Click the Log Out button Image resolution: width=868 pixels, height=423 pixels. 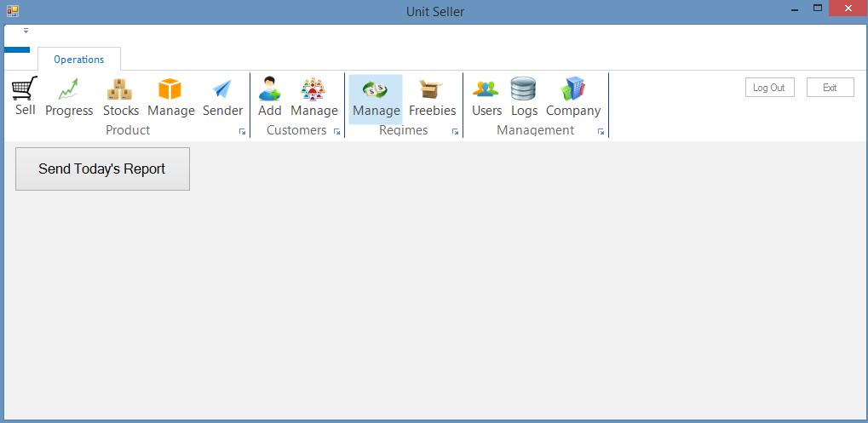[x=769, y=88]
